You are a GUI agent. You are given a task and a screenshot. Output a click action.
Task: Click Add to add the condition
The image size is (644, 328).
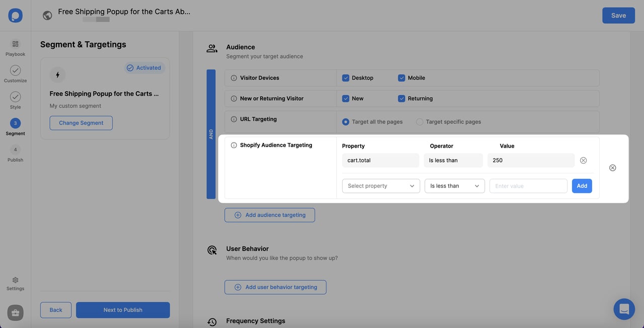pyautogui.click(x=582, y=186)
